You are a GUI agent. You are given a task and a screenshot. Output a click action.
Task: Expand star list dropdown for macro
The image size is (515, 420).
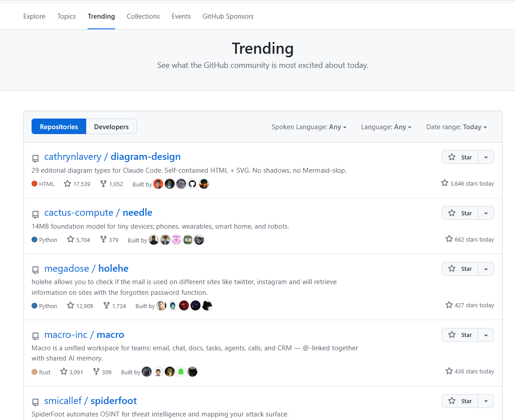click(x=486, y=335)
